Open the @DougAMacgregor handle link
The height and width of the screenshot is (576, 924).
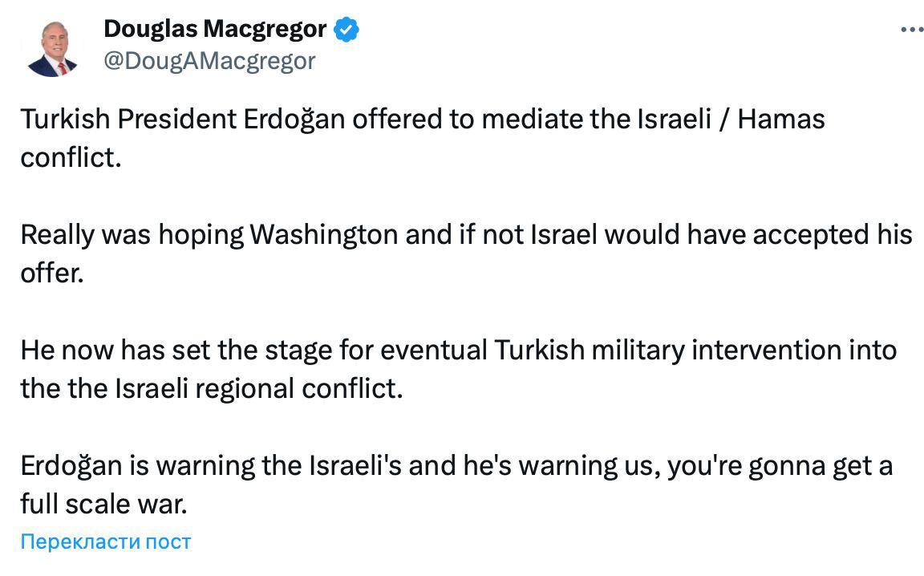point(209,60)
